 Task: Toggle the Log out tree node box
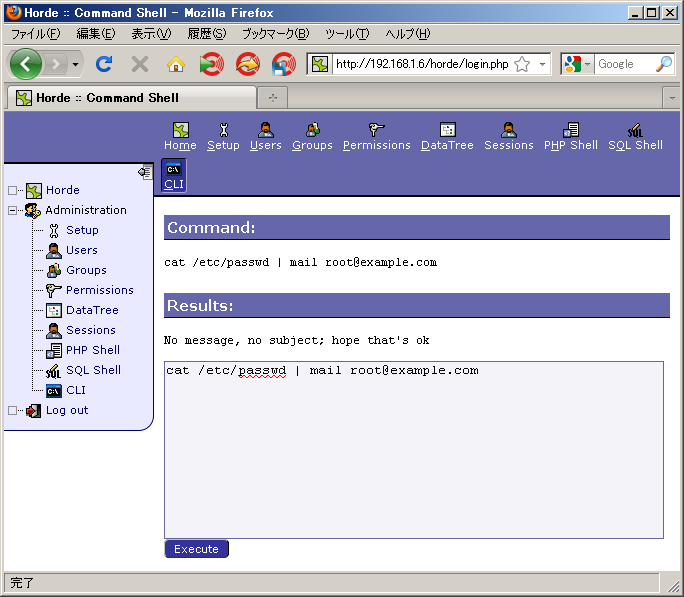12,411
